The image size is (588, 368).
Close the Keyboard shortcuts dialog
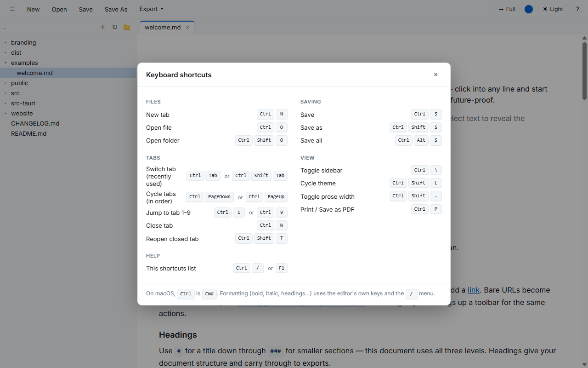[x=436, y=75]
